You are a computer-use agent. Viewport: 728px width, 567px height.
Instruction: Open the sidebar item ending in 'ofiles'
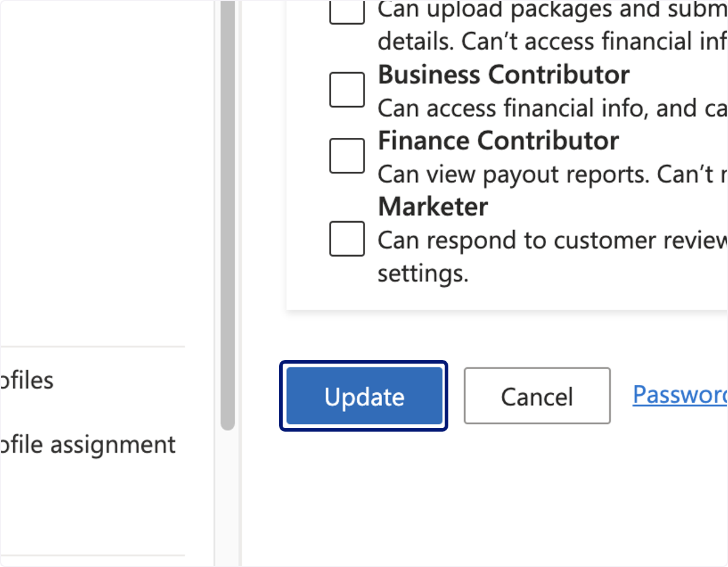(27, 381)
